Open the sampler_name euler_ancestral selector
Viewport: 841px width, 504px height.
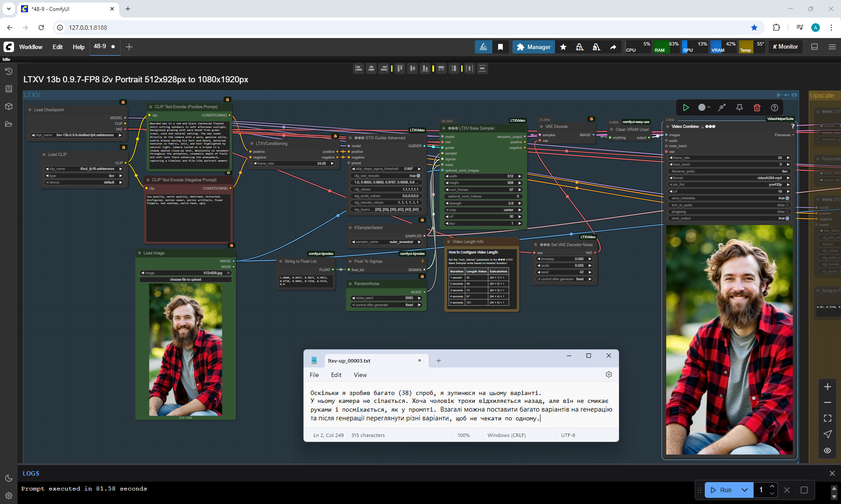386,242
